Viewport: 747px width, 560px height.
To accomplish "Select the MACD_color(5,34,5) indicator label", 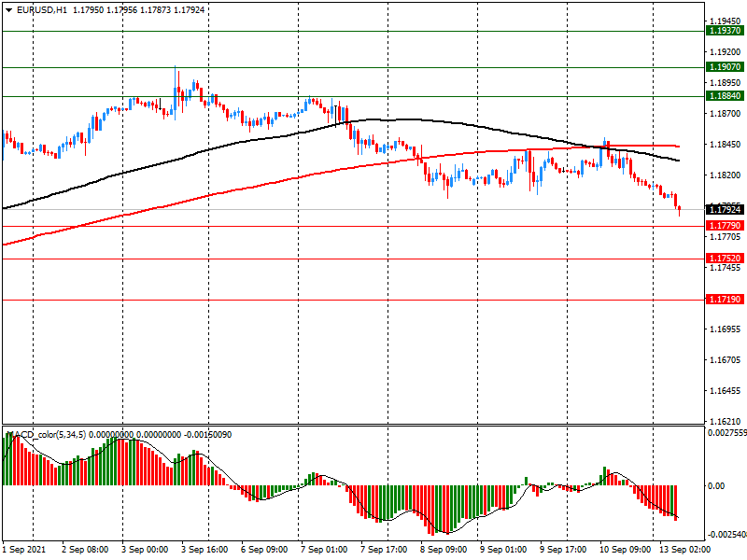I will point(46,435).
